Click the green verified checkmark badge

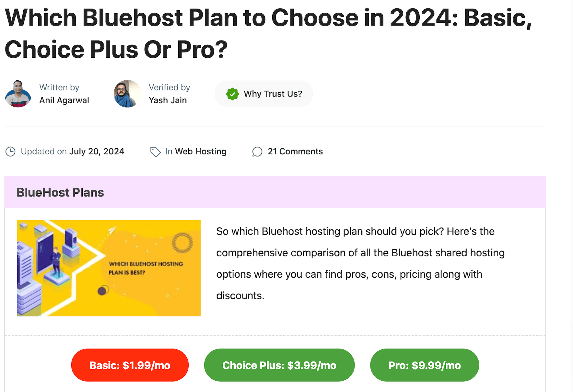tap(232, 94)
